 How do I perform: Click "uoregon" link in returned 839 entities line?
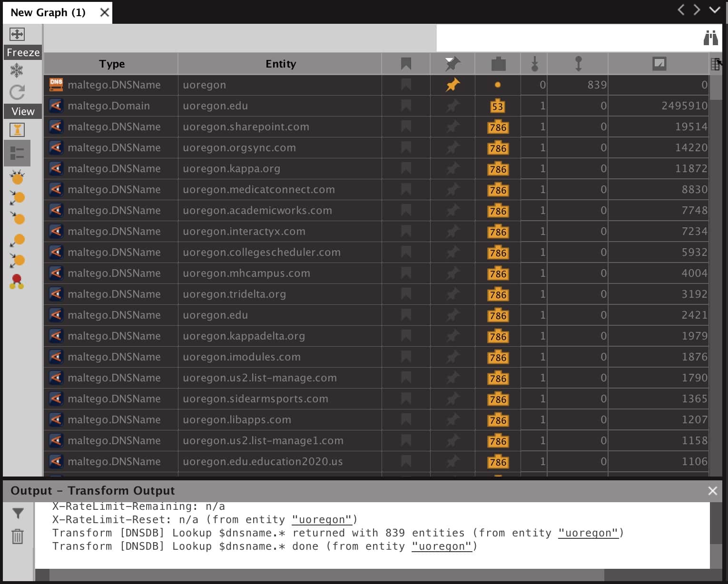coord(588,533)
